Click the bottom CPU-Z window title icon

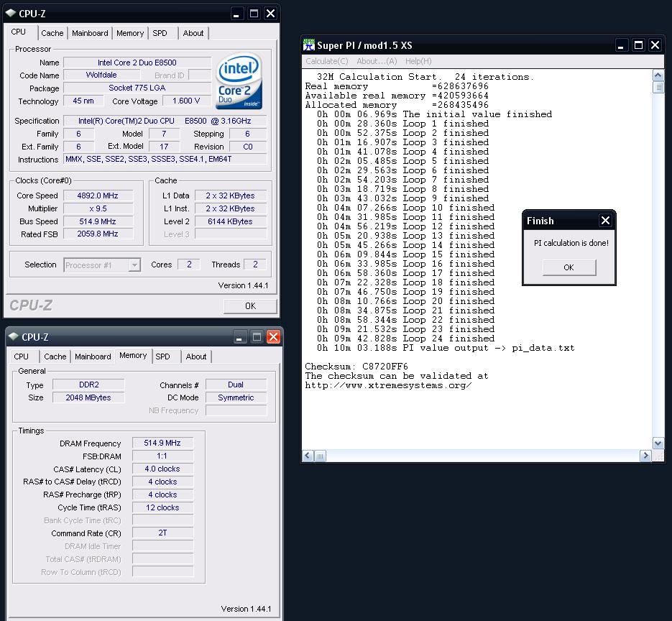[14, 336]
